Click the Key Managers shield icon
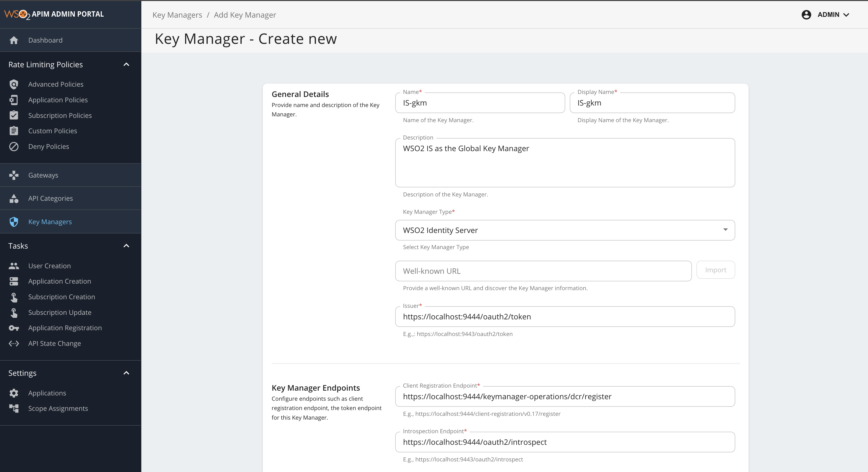Screen dimensions: 868x472 pos(14,222)
